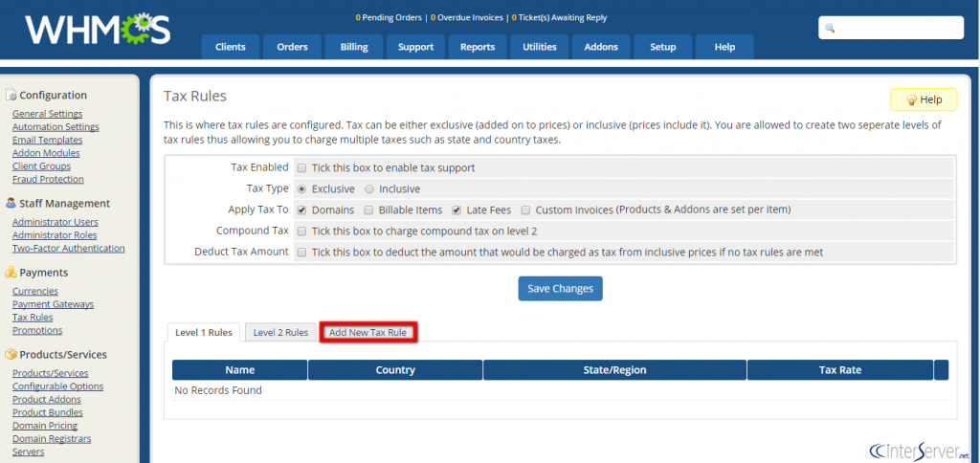The image size is (980, 463).
Task: Click the Save Changes button
Action: point(560,289)
